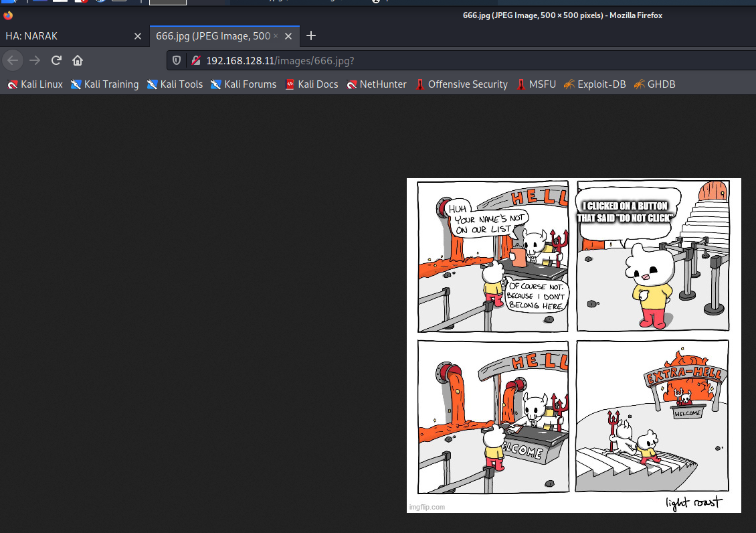Open the NetHunter bookmark
The image size is (756, 533).
(377, 84)
